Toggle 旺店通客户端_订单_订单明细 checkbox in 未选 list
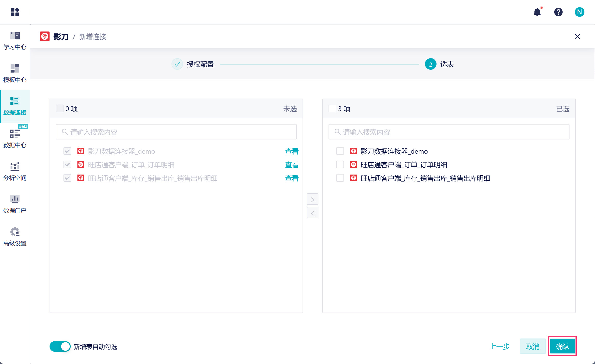This screenshot has width=595, height=364. (x=67, y=165)
